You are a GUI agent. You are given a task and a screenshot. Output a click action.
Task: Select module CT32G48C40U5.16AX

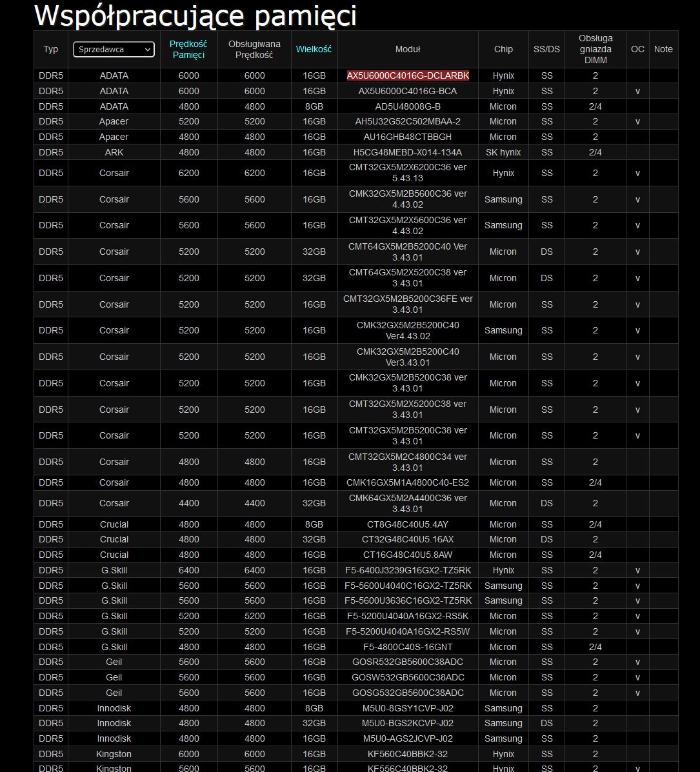pyautogui.click(x=408, y=539)
